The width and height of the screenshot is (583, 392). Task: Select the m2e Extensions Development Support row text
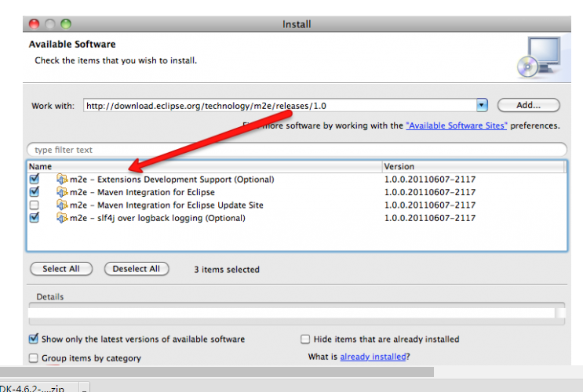click(x=172, y=180)
